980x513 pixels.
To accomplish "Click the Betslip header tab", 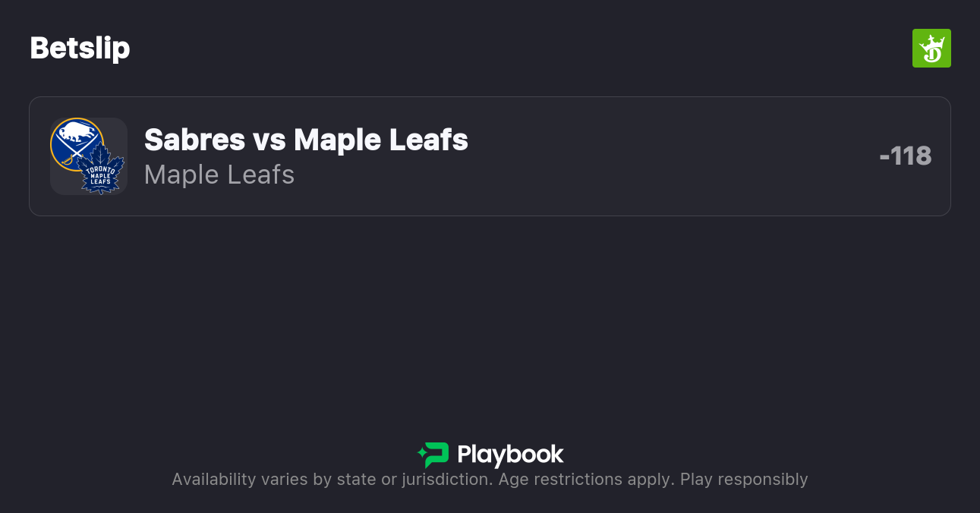I will tap(79, 48).
